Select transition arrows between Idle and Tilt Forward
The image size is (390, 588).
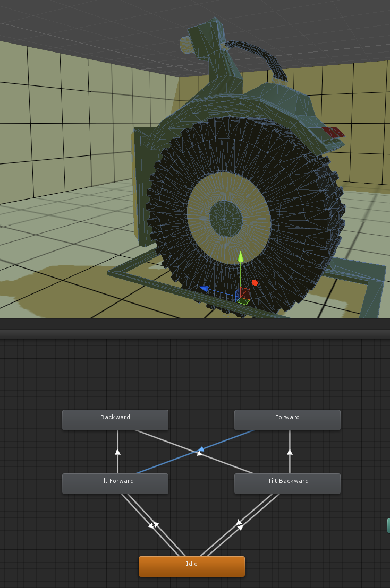click(x=153, y=525)
